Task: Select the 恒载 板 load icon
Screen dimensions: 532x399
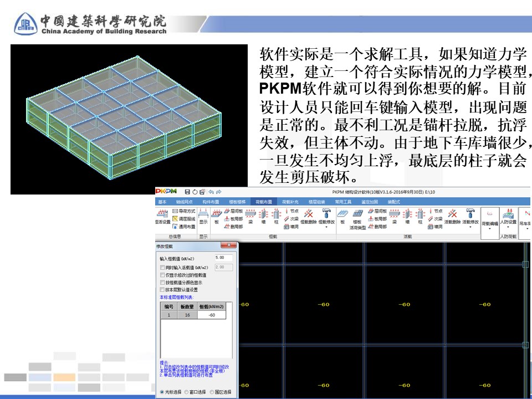Action: pos(217,217)
